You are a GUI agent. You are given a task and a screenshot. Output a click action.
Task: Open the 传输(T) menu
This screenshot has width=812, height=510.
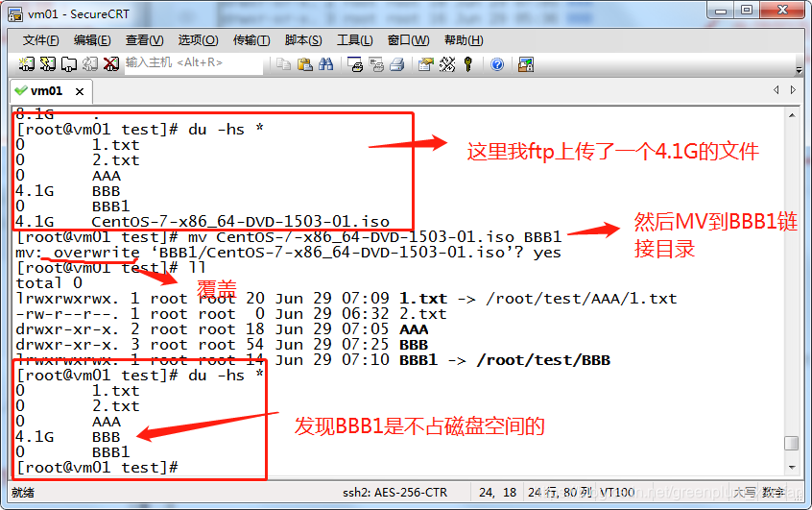tap(251, 40)
